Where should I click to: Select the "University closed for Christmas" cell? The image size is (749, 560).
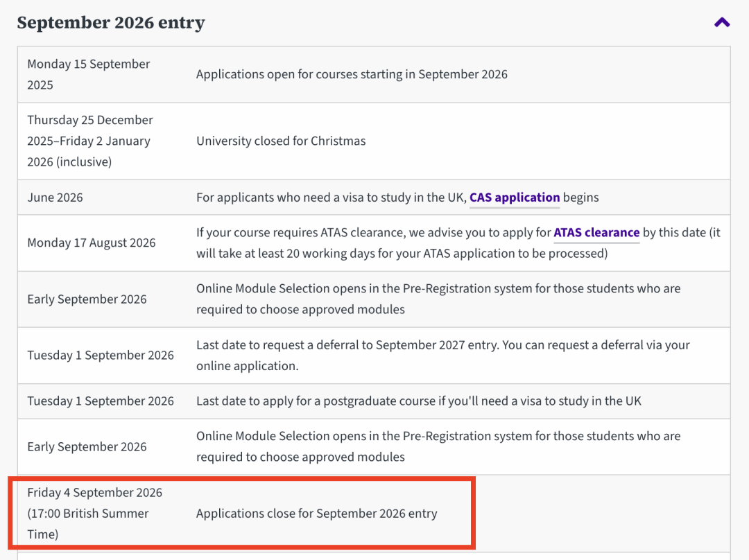point(281,141)
